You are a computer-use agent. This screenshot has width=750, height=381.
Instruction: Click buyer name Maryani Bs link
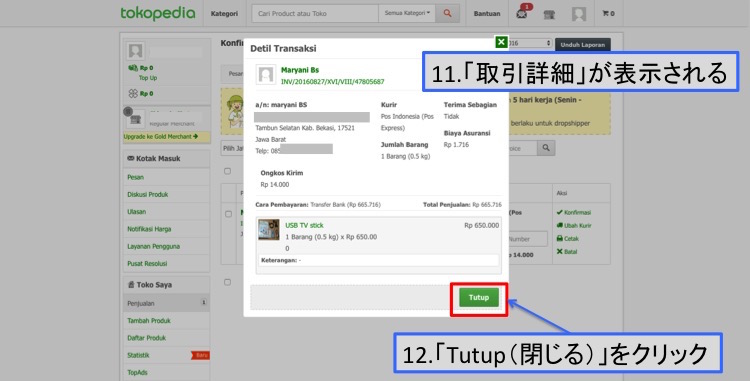[x=300, y=70]
